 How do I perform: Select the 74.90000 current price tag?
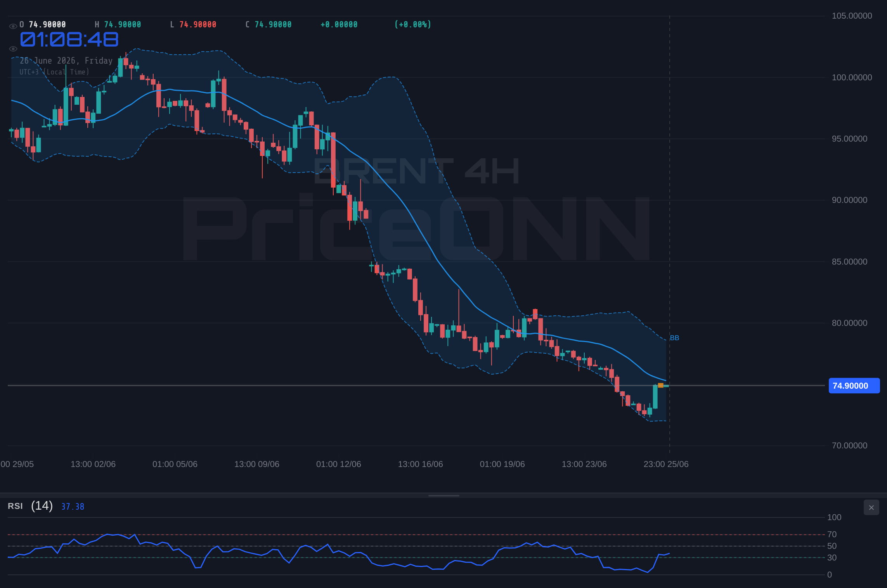point(854,386)
